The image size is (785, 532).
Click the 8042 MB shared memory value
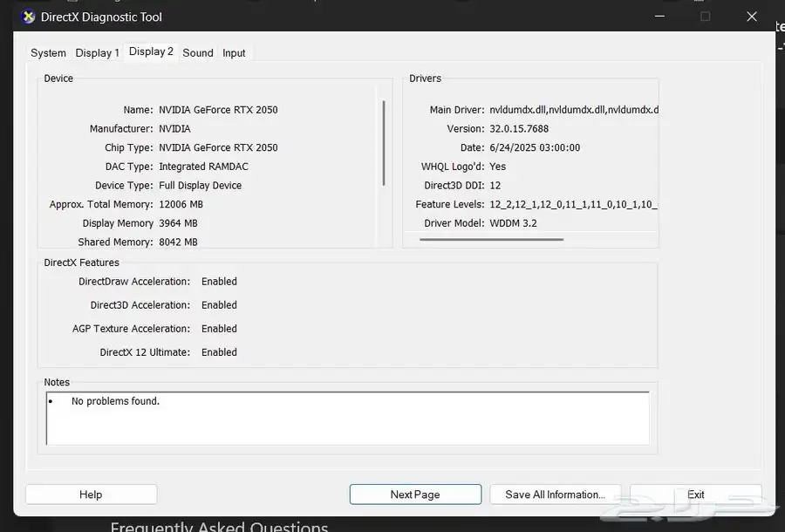178,242
